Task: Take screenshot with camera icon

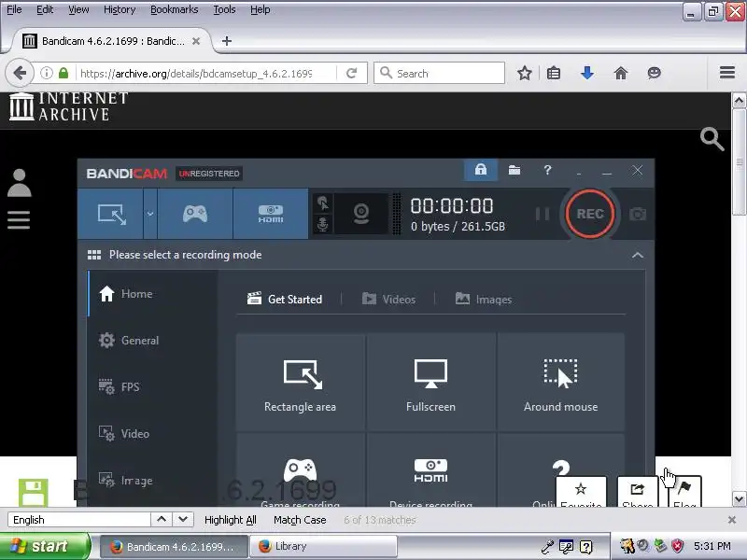Action: coord(638,214)
